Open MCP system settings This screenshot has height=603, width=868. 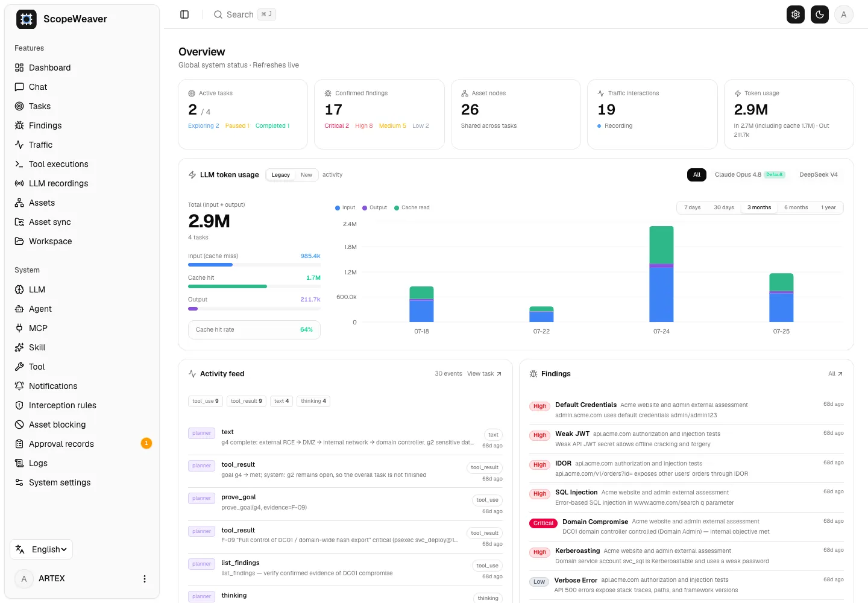click(x=82, y=328)
